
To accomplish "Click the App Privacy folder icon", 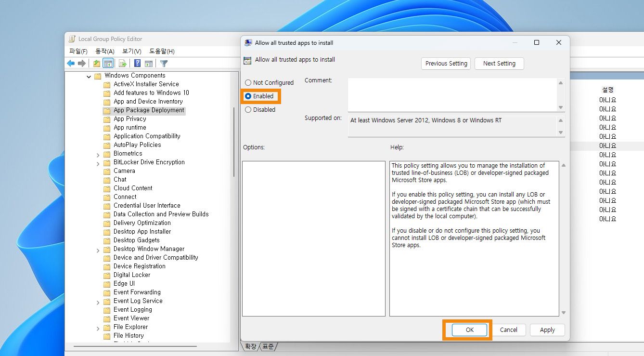I will (107, 119).
